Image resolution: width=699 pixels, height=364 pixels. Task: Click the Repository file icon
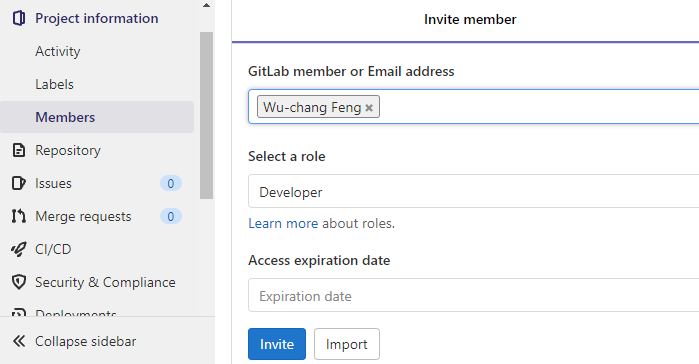[19, 150]
